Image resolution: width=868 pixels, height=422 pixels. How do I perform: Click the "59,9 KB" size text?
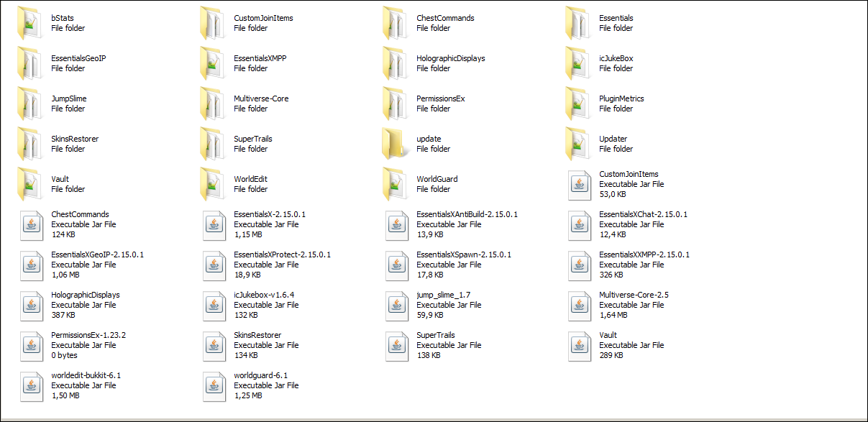pos(431,315)
